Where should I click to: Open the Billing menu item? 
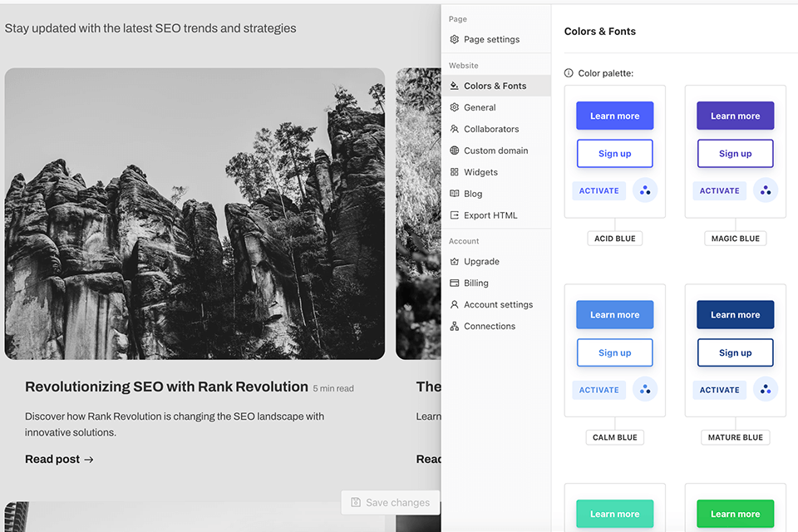click(x=496, y=283)
